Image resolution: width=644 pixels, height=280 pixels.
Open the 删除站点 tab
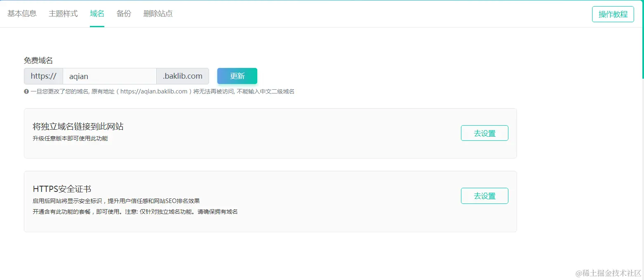click(x=158, y=14)
